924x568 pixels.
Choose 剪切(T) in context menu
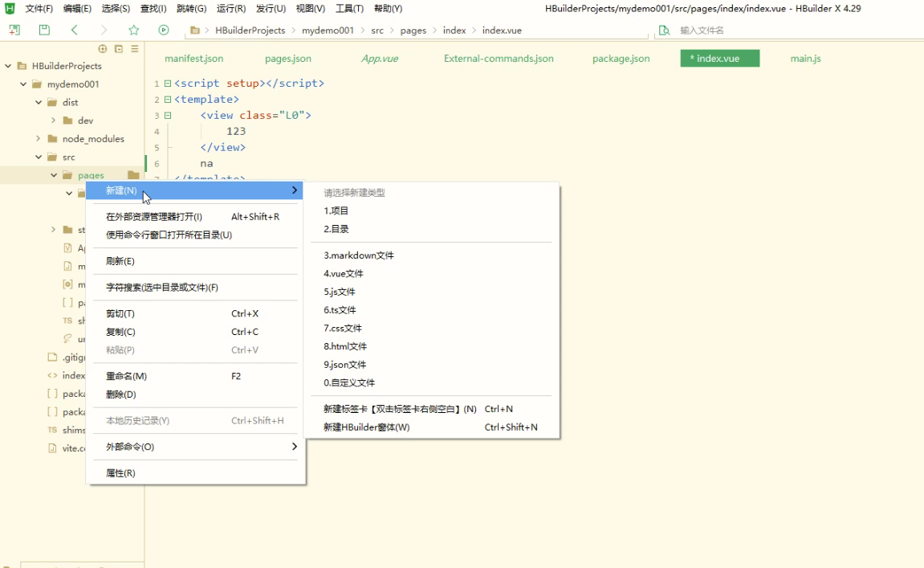(196, 314)
